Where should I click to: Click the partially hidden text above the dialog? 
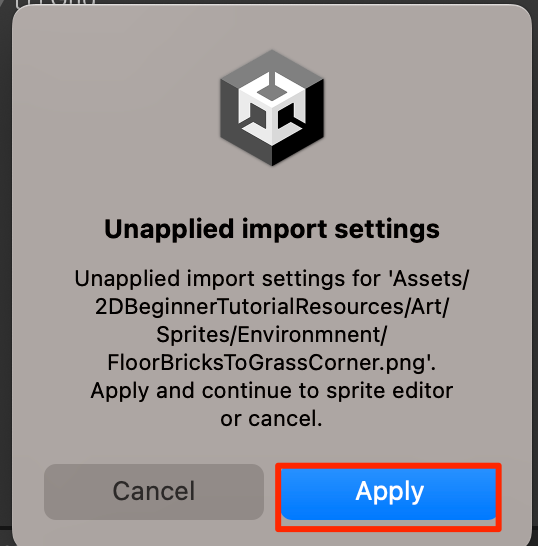click(x=56, y=3)
